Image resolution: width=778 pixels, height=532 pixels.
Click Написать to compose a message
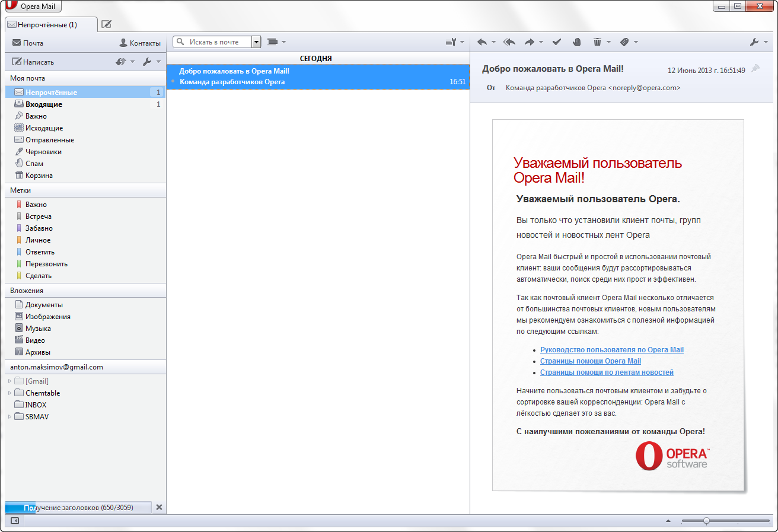[33, 62]
